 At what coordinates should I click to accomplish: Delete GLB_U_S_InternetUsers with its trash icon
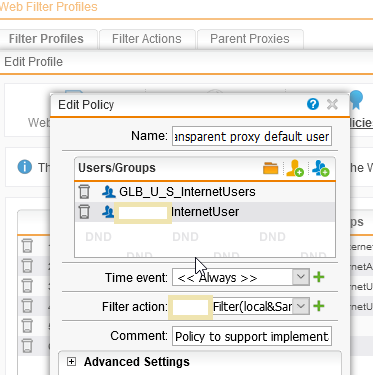coord(84,192)
